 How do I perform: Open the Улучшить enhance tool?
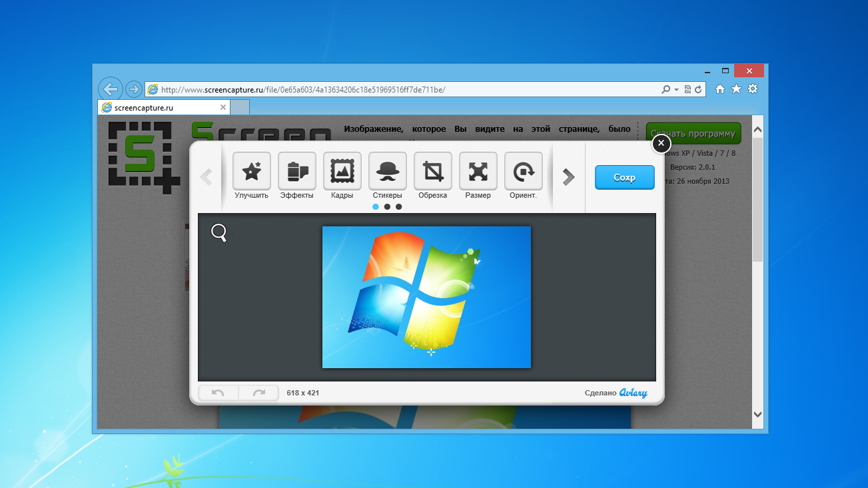click(251, 176)
